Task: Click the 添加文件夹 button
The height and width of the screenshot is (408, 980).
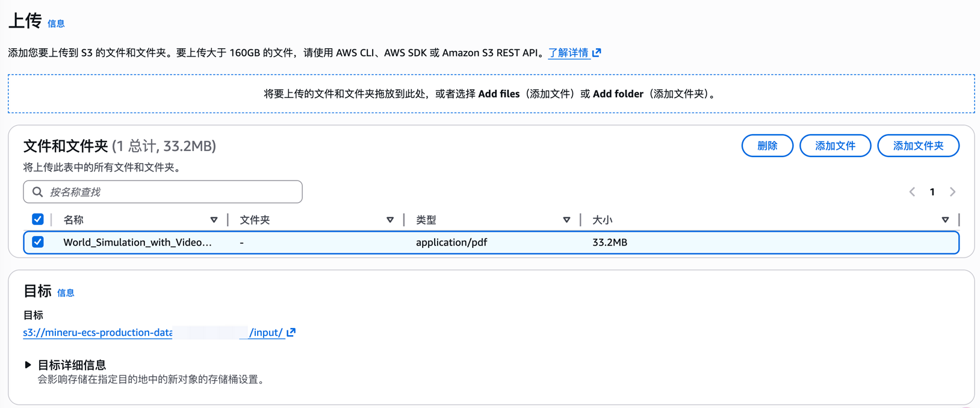Action: click(918, 146)
